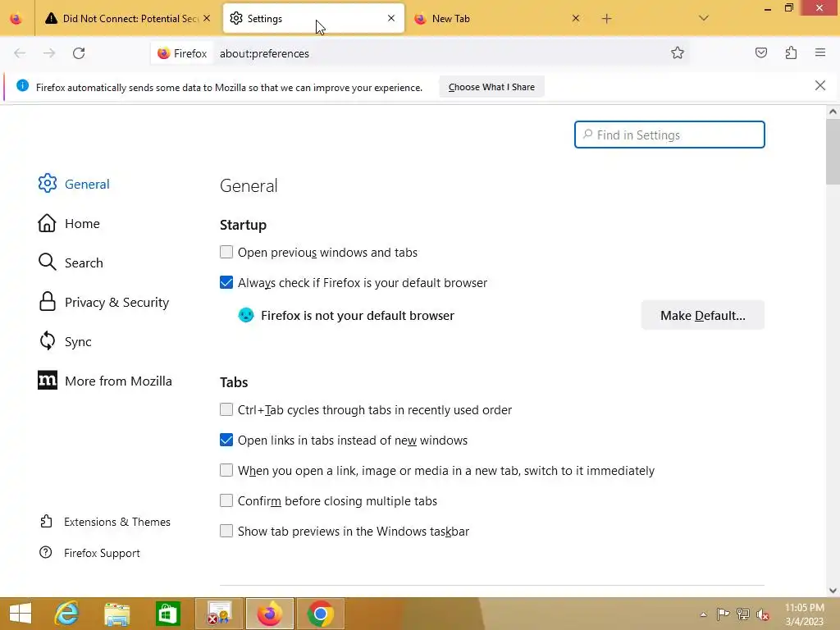Open Save to Pocket icon
This screenshot has width=840, height=630.
[760, 52]
